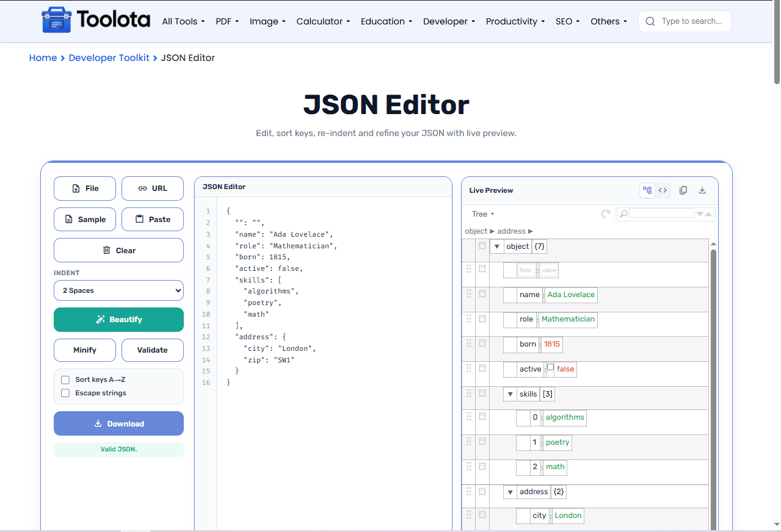Open action menu icon for name row
This screenshot has width=781, height=532.
pyautogui.click(x=482, y=293)
